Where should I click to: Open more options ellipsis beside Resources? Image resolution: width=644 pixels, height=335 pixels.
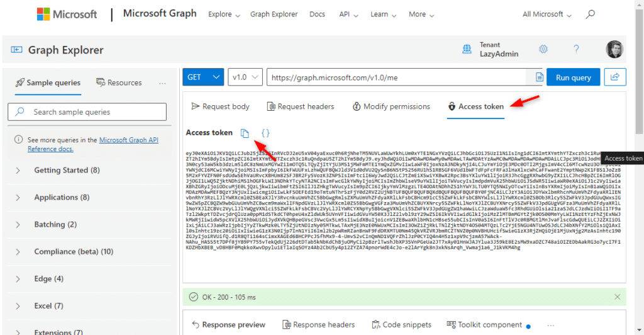coord(162,83)
